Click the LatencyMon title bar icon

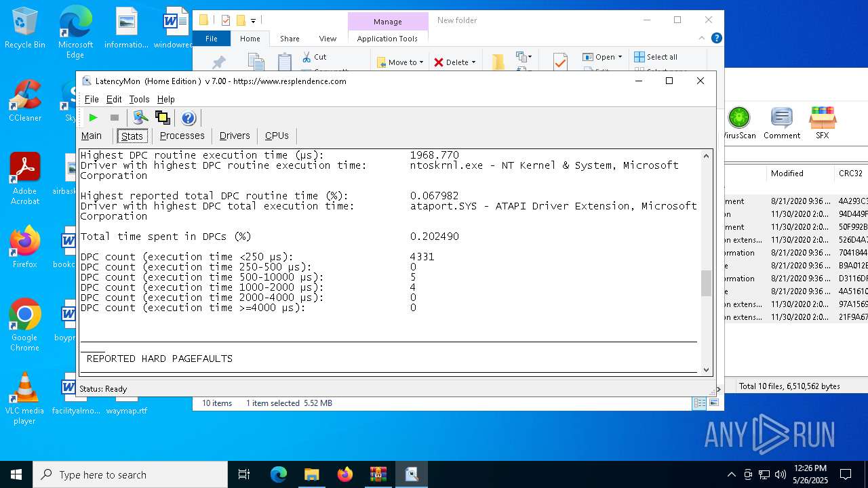point(87,81)
